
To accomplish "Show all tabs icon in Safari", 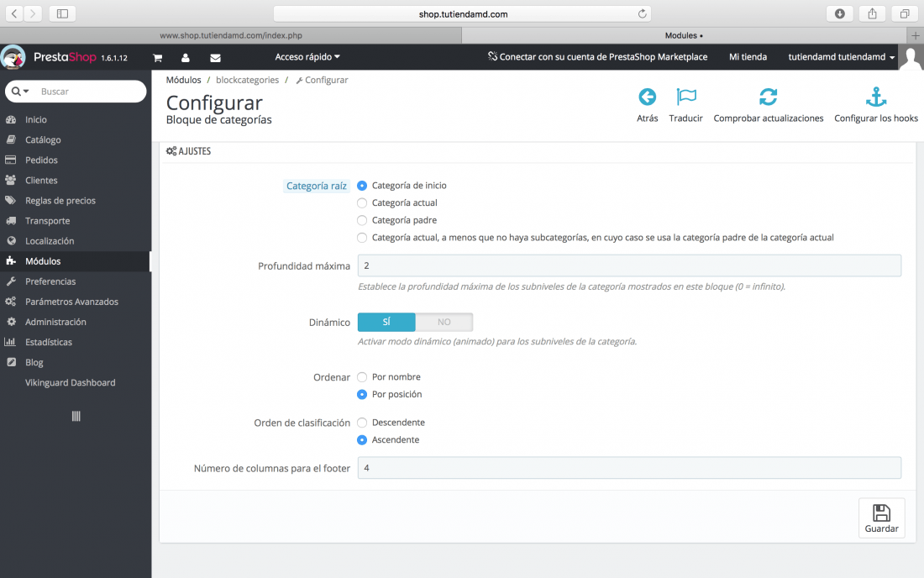I will point(905,13).
